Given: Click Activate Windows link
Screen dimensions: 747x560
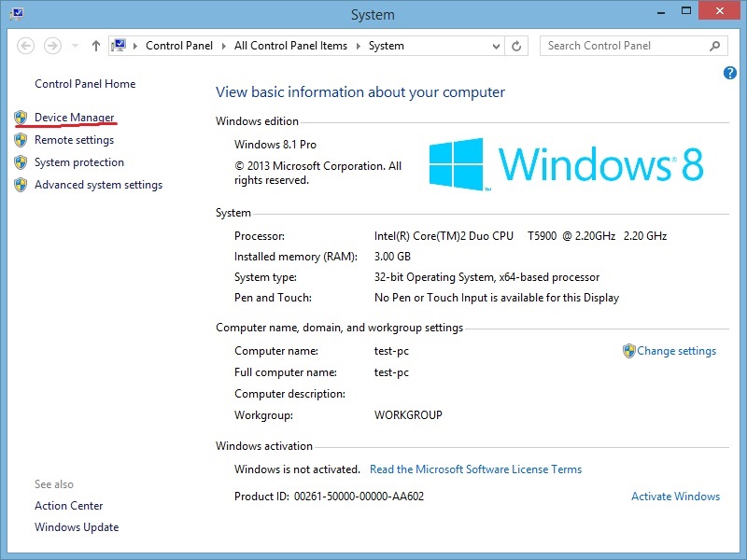Looking at the screenshot, I should [675, 497].
